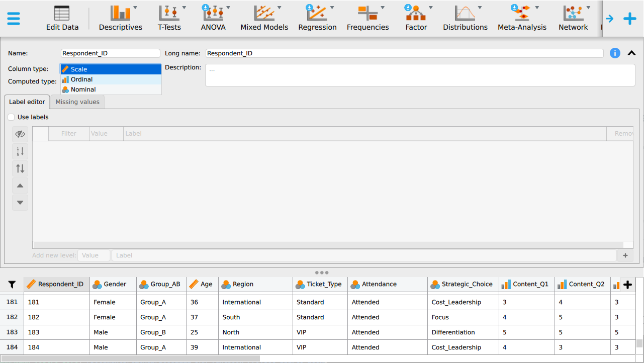
Task: Open the Mixed Models module
Action: (x=264, y=19)
